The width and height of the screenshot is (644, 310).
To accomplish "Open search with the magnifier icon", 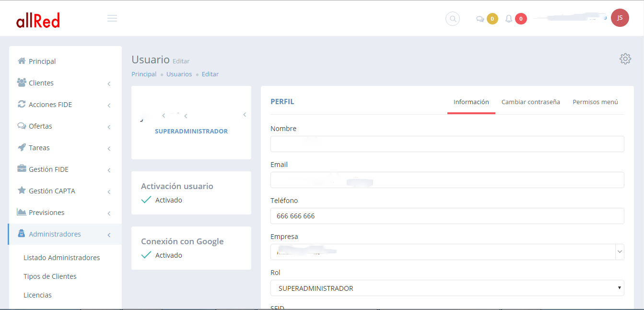I will click(x=452, y=19).
